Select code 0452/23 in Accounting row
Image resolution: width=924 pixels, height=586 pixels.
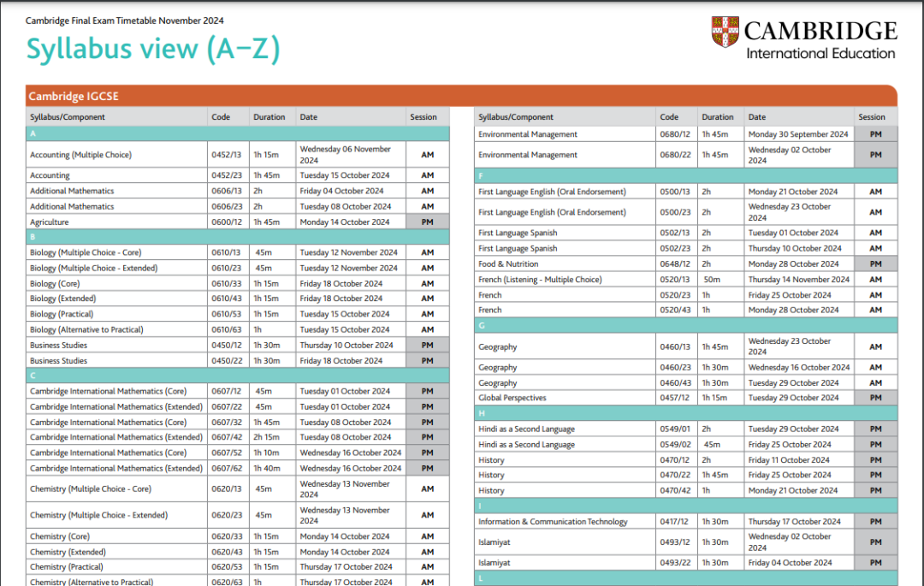tap(226, 175)
